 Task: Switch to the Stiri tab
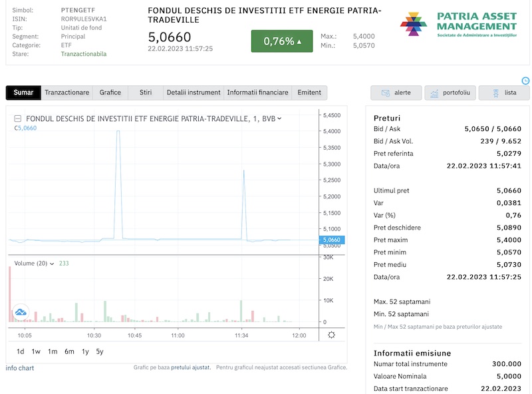[x=146, y=93]
